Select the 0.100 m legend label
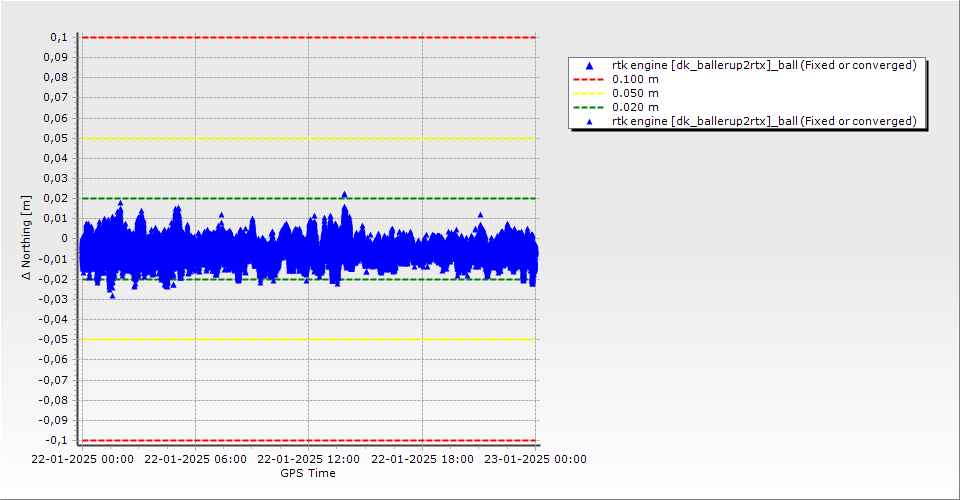The width and height of the screenshot is (960, 500). pyautogui.click(x=635, y=80)
